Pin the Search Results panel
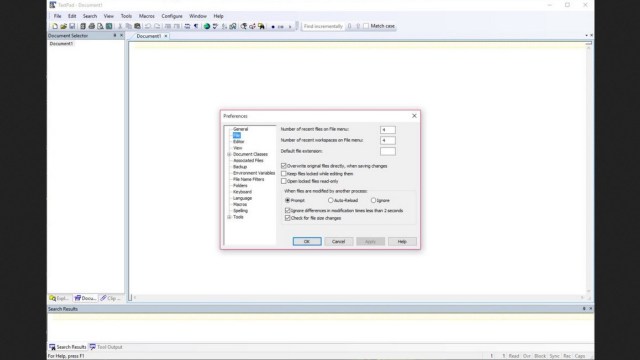 [x=584, y=309]
